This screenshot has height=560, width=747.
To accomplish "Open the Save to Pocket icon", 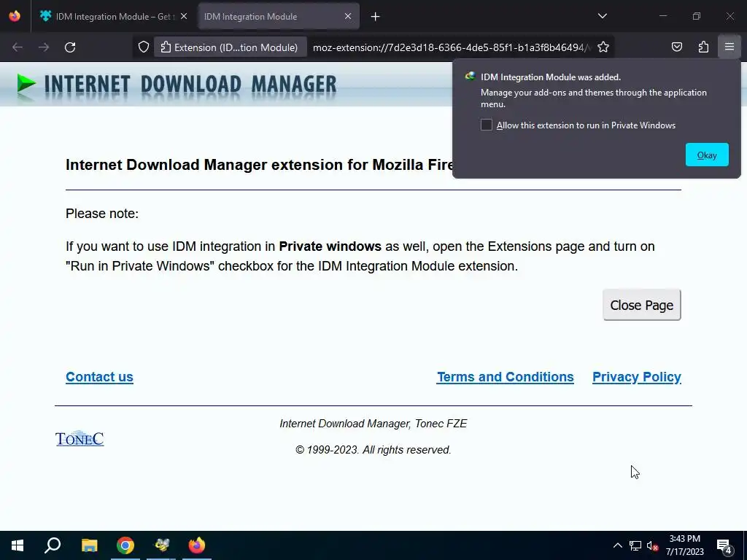I will click(677, 47).
